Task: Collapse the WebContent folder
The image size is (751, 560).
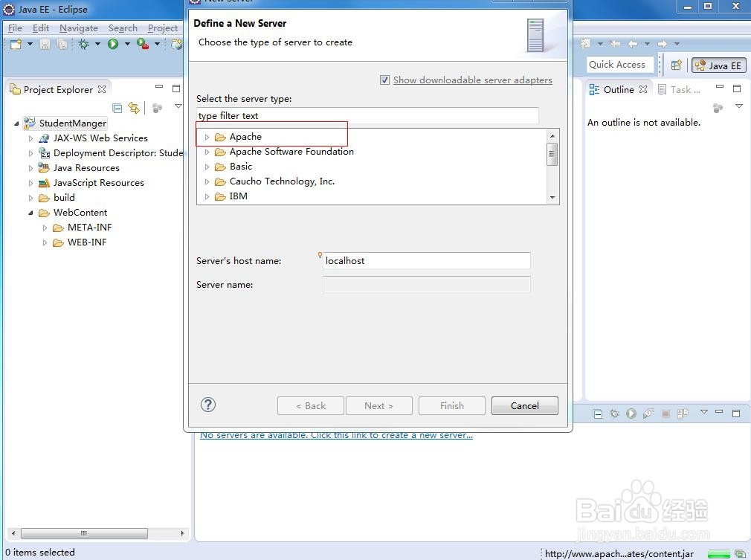Action: (x=30, y=213)
